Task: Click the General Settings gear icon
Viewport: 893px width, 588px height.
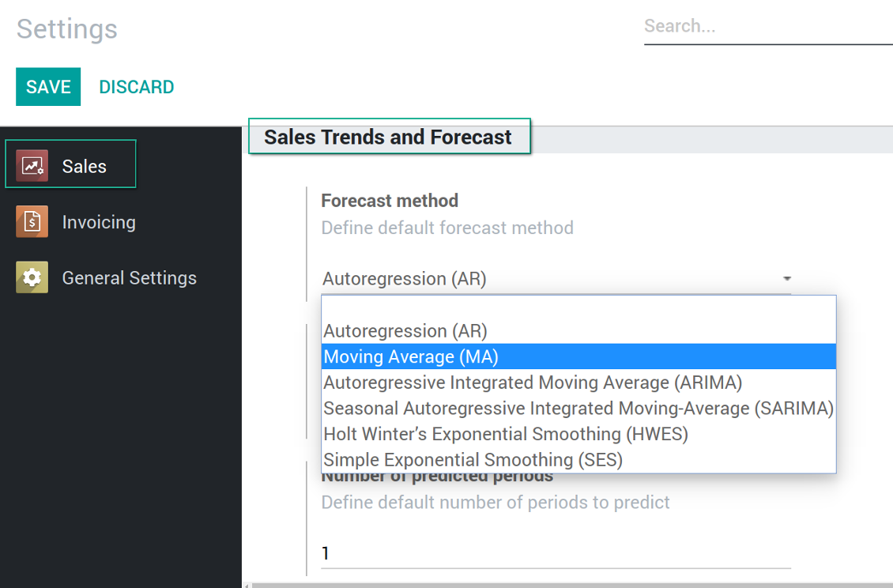Action: [x=32, y=277]
